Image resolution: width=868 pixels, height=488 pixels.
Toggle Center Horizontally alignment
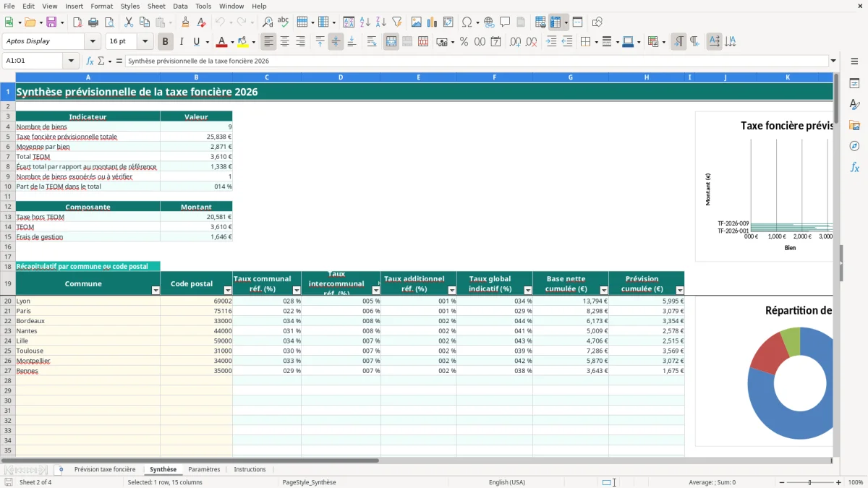tap(284, 42)
